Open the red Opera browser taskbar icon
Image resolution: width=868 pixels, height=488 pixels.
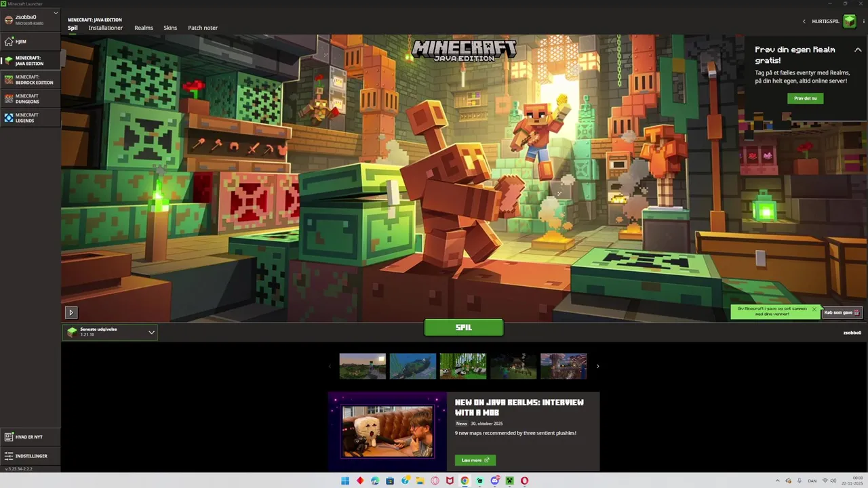524,481
